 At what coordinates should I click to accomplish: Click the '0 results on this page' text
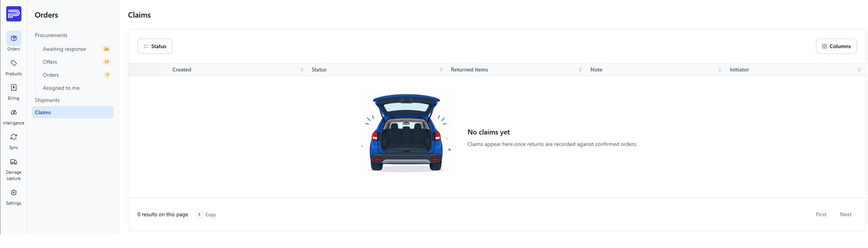[163, 214]
